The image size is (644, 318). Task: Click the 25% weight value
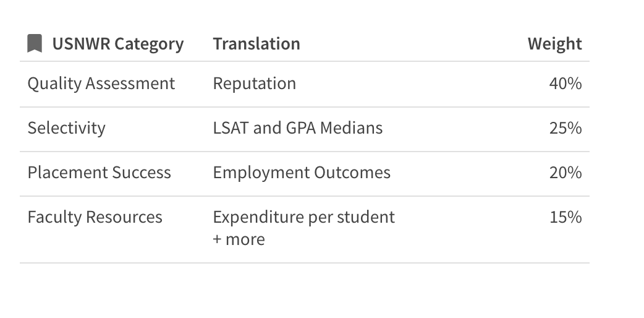(566, 128)
